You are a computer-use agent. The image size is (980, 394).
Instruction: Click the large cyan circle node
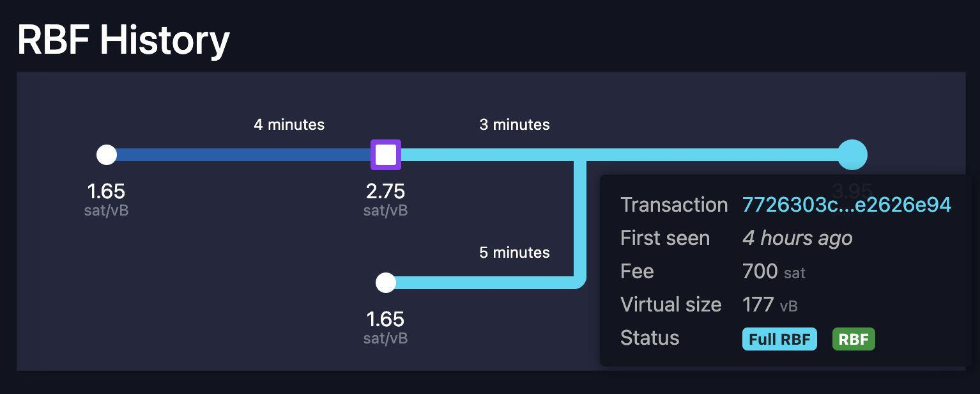coord(852,155)
